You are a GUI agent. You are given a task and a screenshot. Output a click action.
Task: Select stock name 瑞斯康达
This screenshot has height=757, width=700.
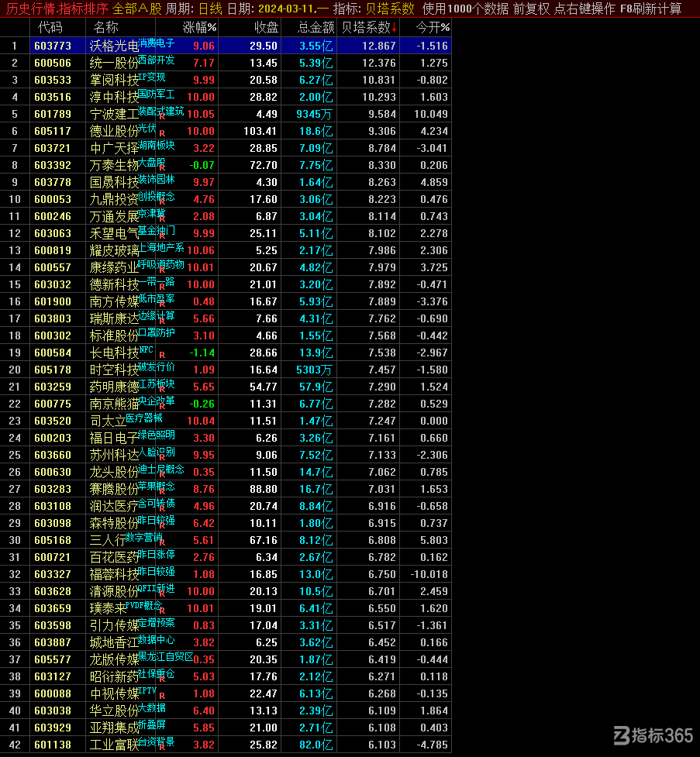[114, 318]
